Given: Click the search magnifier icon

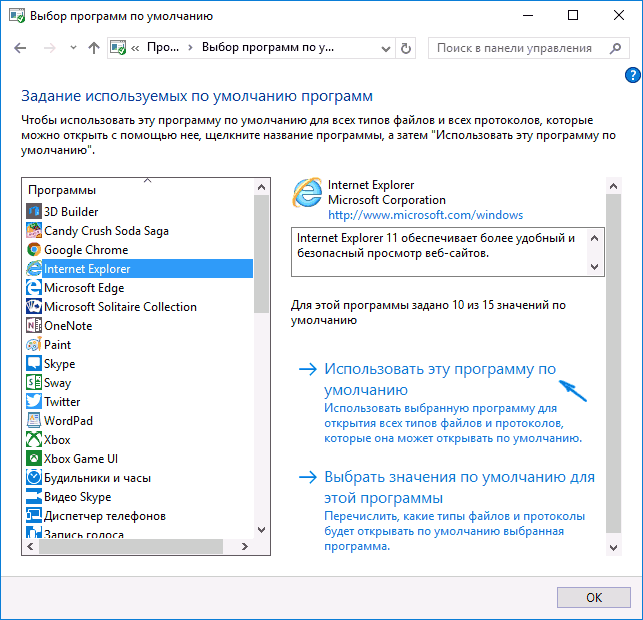Looking at the screenshot, I should coord(615,48).
